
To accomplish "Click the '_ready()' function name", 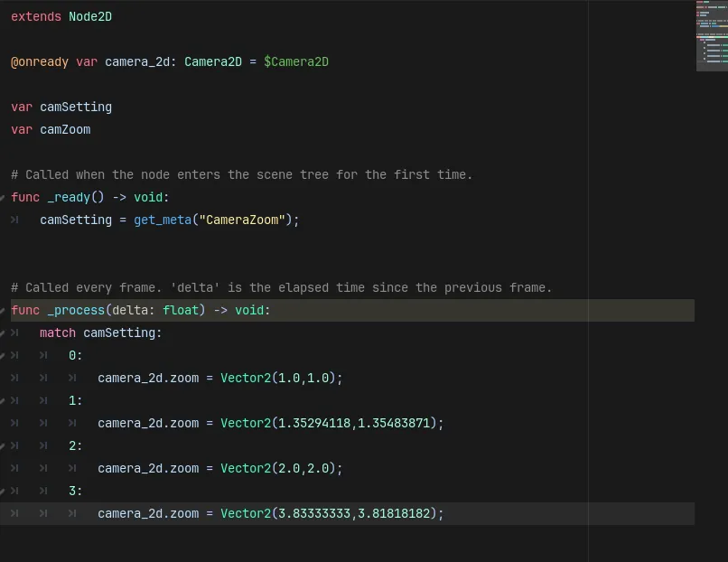I will [76, 197].
